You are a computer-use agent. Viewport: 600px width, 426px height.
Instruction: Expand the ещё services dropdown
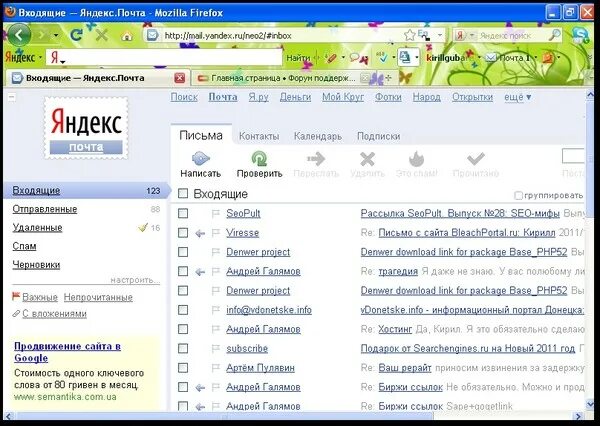[x=518, y=97]
